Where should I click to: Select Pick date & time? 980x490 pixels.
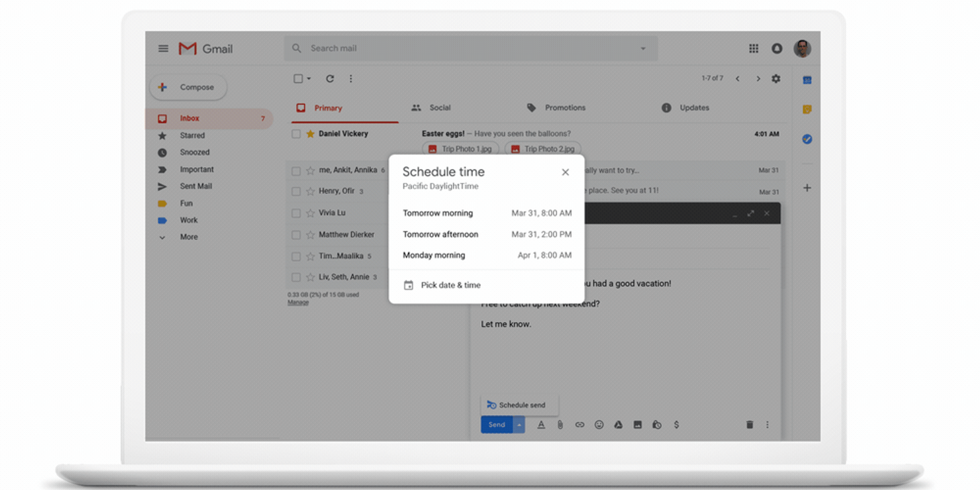487,285
